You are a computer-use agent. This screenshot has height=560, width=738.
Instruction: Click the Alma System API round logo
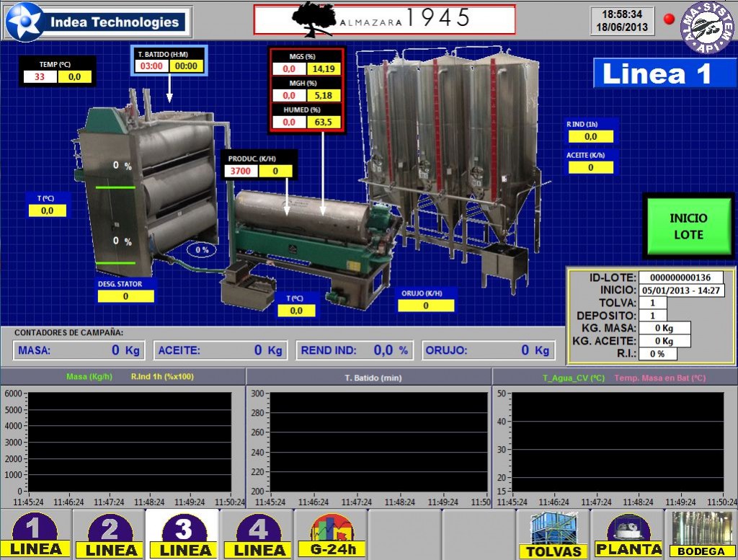tap(708, 27)
